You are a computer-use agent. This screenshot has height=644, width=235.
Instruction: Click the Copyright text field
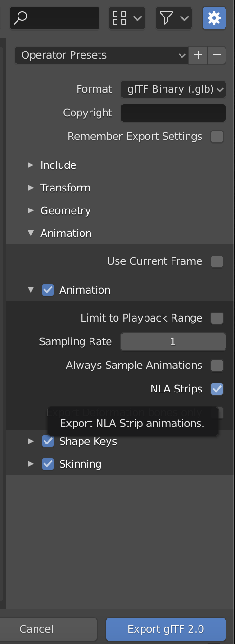(173, 113)
